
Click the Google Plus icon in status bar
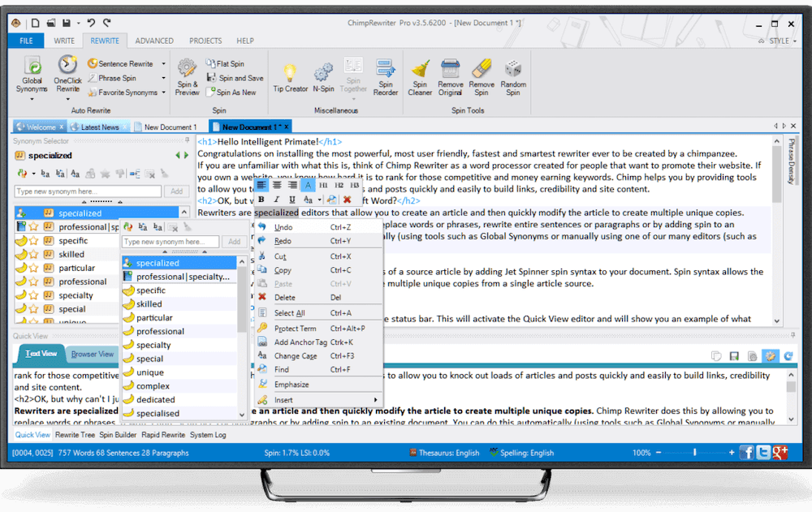(780, 453)
